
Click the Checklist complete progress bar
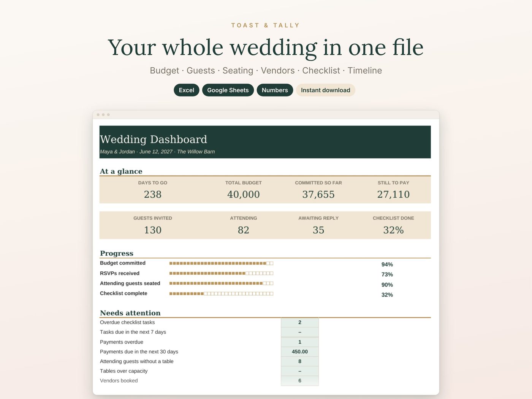221,294
